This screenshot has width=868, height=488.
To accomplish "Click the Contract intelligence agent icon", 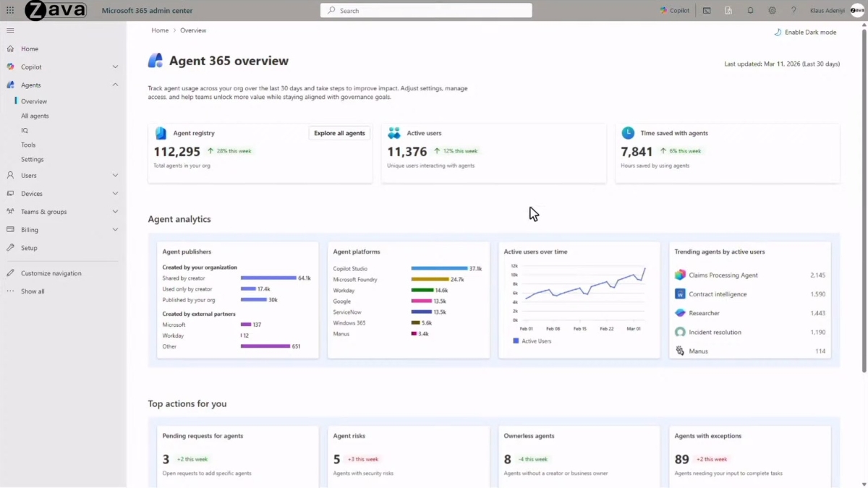I will click(680, 294).
